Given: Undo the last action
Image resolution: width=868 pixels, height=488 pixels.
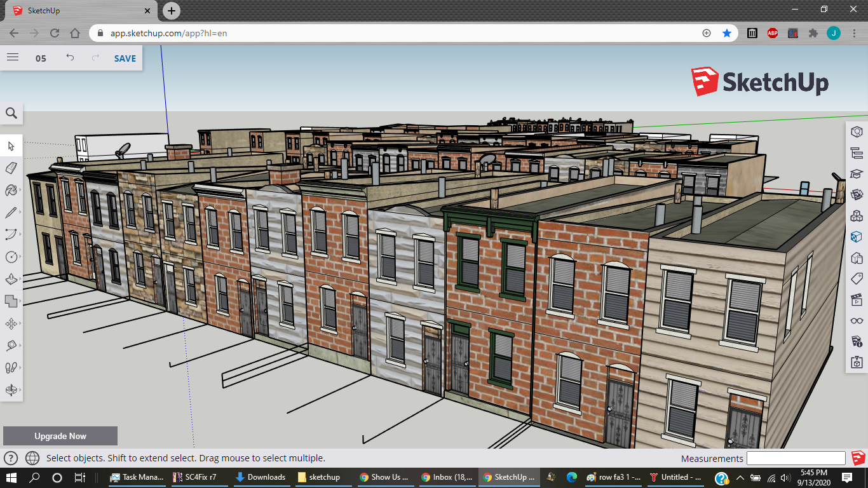Looking at the screenshot, I should (x=70, y=58).
